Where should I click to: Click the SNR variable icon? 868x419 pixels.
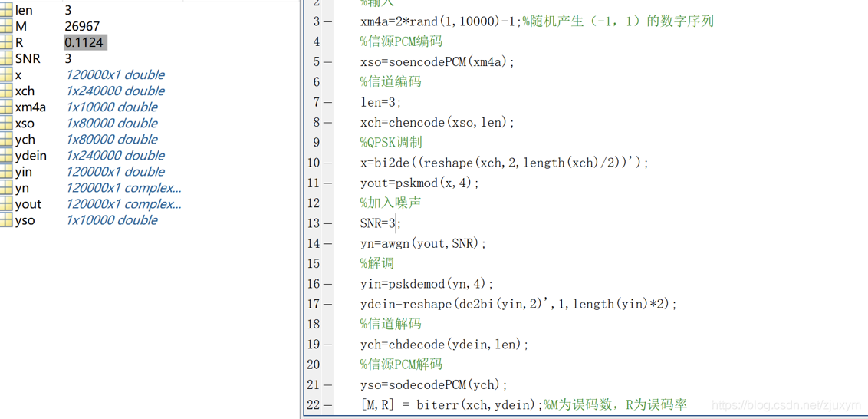(5, 58)
